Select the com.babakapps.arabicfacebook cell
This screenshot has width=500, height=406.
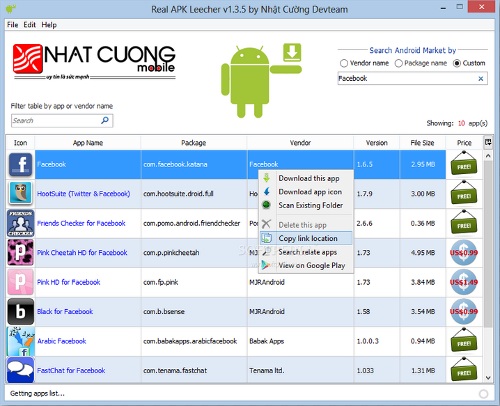pyautogui.click(x=194, y=341)
